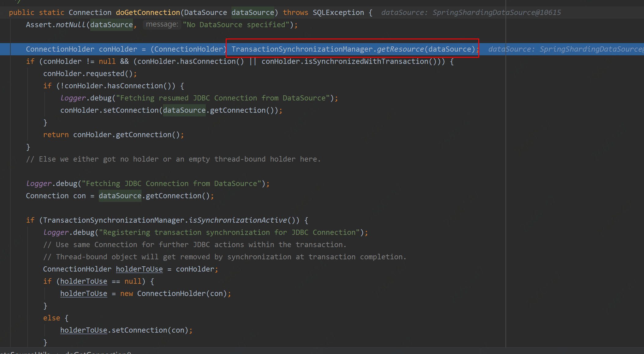Click 'Connection con' variable declaration

pos(56,196)
